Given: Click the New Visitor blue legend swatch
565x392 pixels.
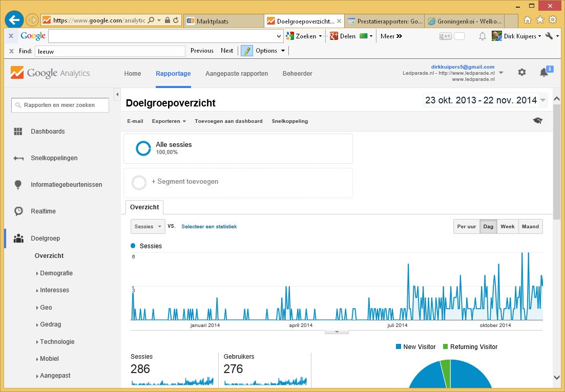Looking at the screenshot, I should tap(399, 346).
